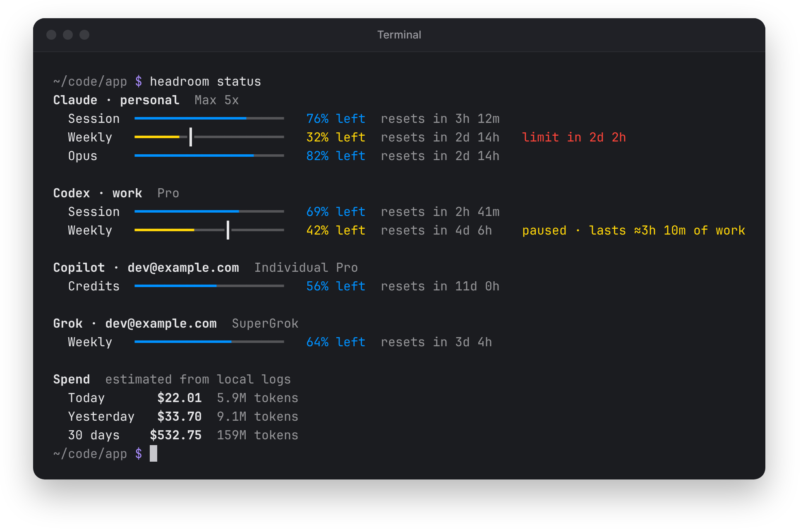This screenshot has height=532, width=803.
Task: Click the Claude Session progress bar
Action: [209, 118]
